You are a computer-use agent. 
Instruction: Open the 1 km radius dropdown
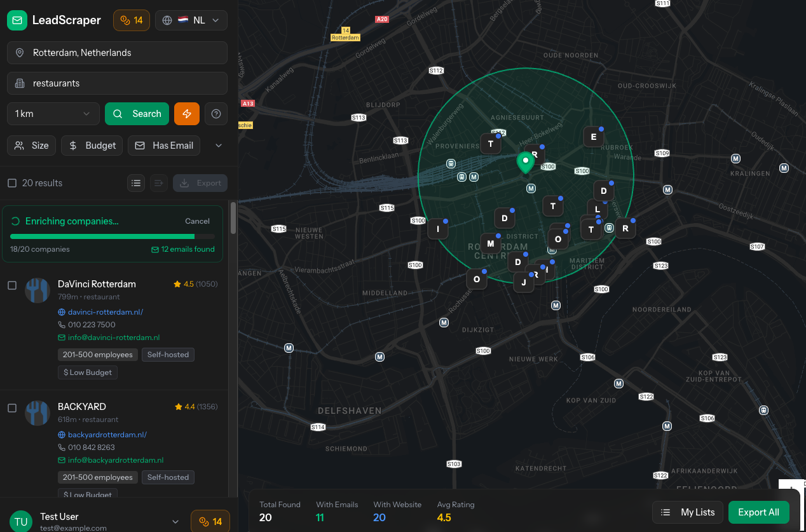[53, 114]
